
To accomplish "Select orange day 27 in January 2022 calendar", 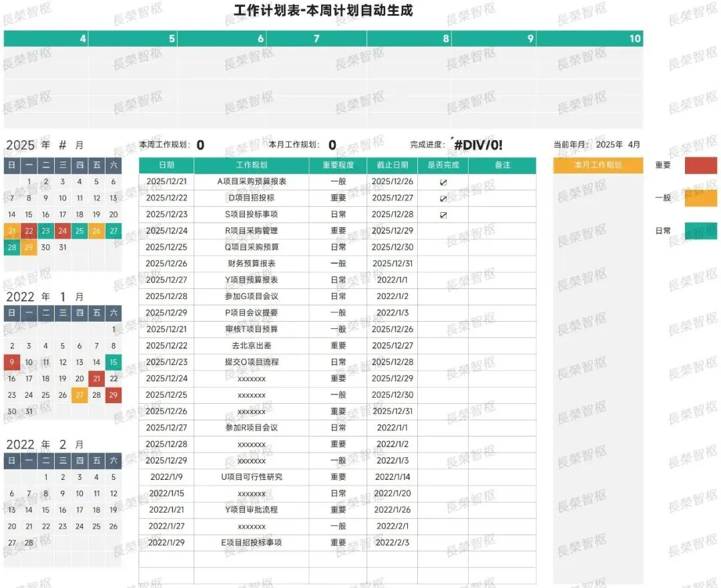I will click(79, 395).
